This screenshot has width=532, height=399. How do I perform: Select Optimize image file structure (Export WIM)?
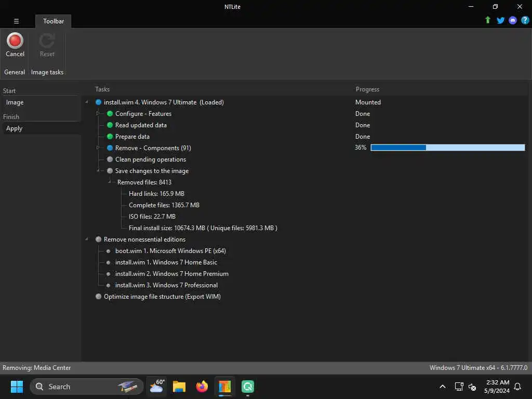pos(162,297)
